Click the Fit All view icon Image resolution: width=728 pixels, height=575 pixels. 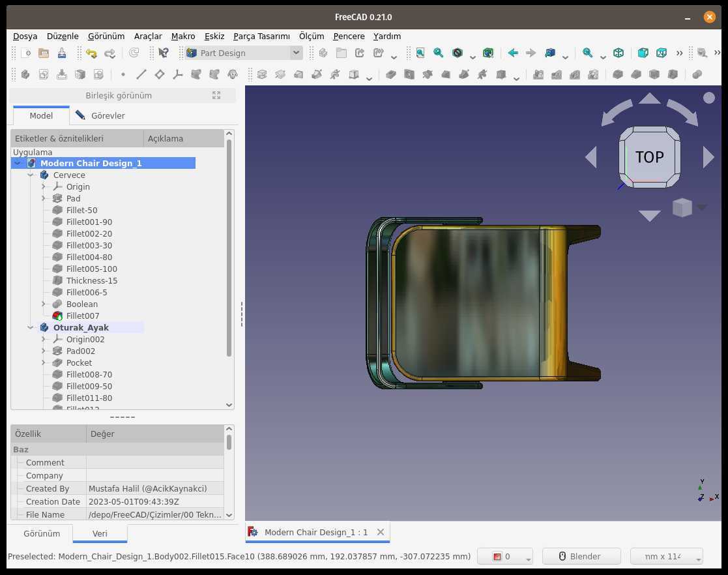pyautogui.click(x=420, y=53)
